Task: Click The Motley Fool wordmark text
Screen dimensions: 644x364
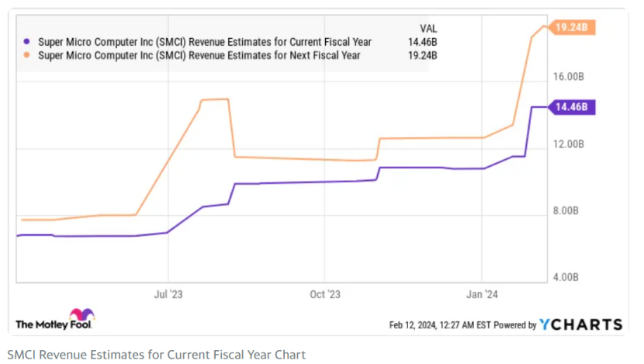Action: click(54, 325)
